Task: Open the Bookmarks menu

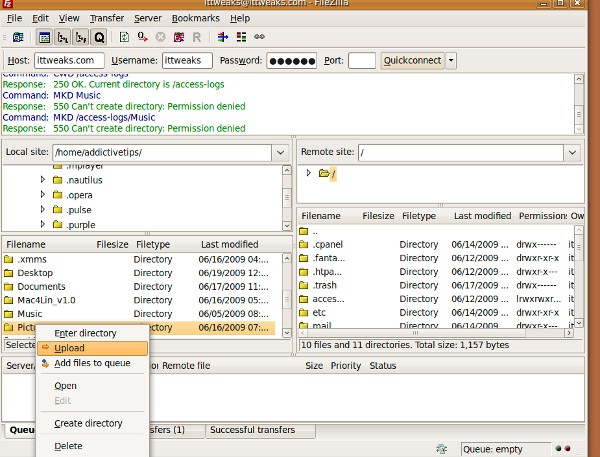Action: click(x=196, y=18)
